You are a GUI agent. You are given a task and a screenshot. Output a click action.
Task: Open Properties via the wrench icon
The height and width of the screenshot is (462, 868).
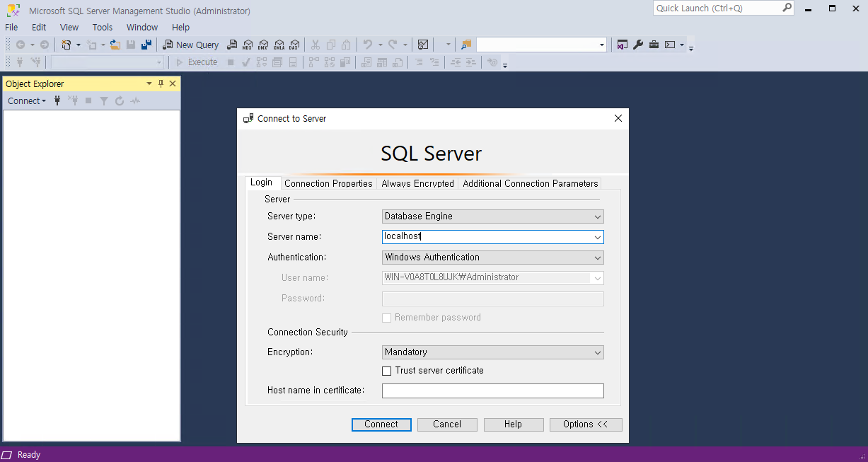pos(638,45)
